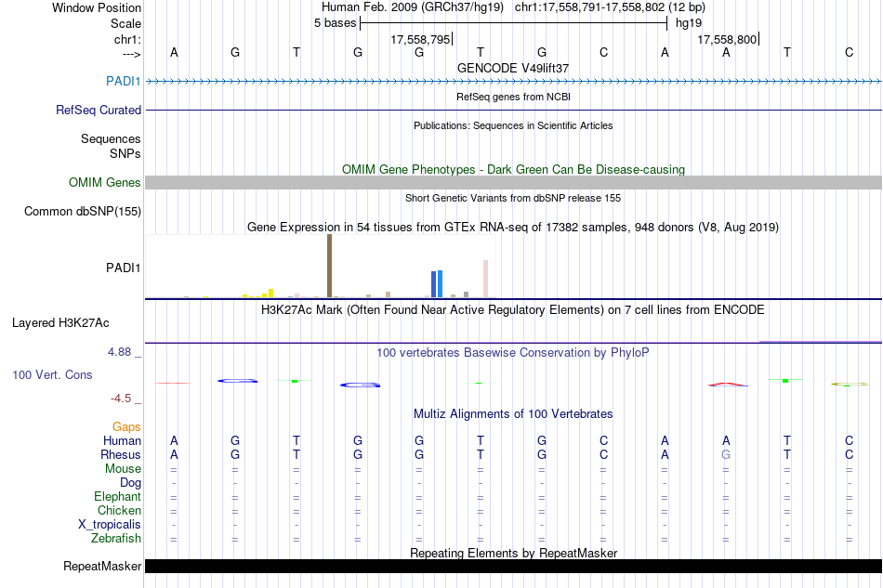Image resolution: width=883 pixels, height=588 pixels.
Task: Select the Dog species label
Action: (x=130, y=483)
